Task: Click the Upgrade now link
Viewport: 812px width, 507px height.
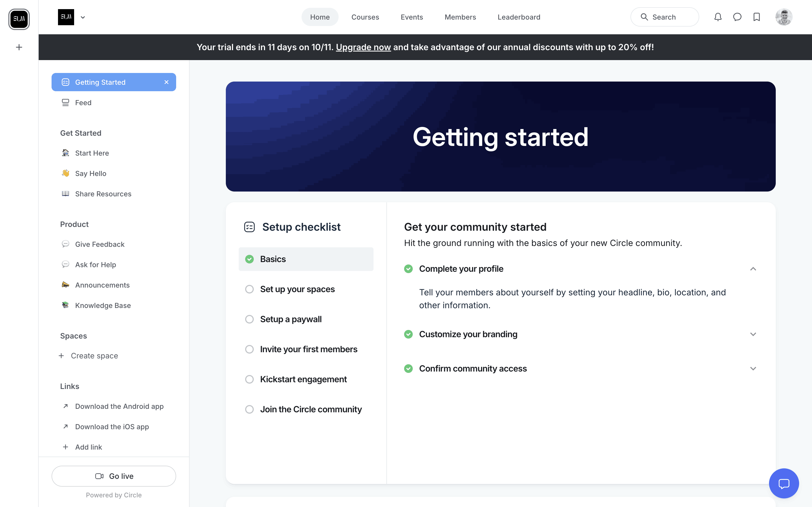Action: (x=363, y=47)
